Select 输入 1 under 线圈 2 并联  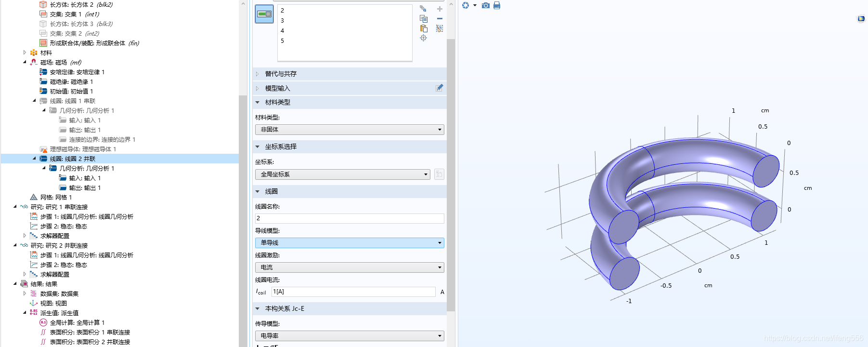pyautogui.click(x=80, y=178)
